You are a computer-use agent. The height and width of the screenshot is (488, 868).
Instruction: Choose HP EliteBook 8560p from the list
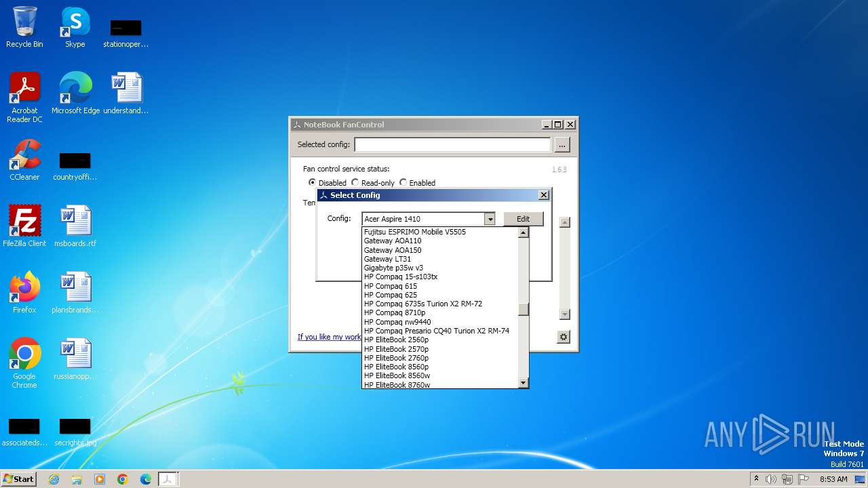[440, 367]
